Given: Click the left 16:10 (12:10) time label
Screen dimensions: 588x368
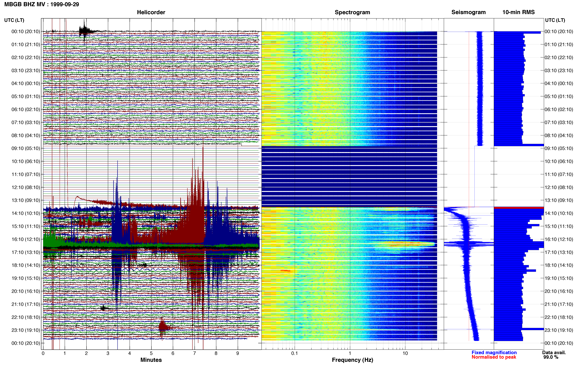Looking at the screenshot, I should [26, 239].
